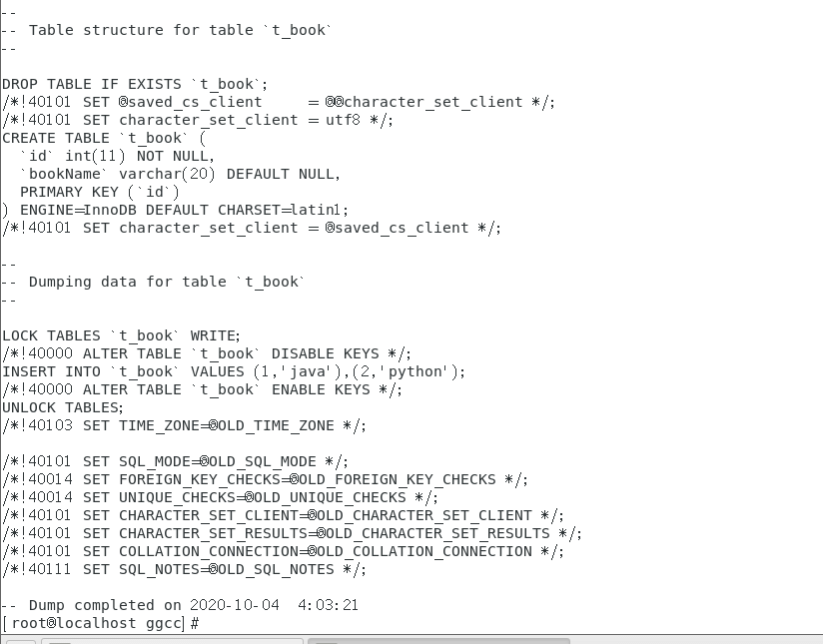The width and height of the screenshot is (823, 644).
Task: Click the "Dumping data for table" comment
Action: (x=153, y=282)
